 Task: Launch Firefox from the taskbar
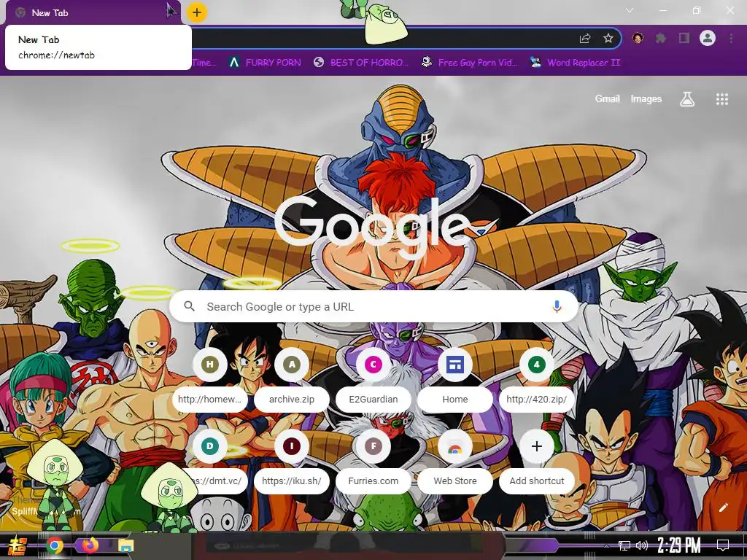coord(90,545)
